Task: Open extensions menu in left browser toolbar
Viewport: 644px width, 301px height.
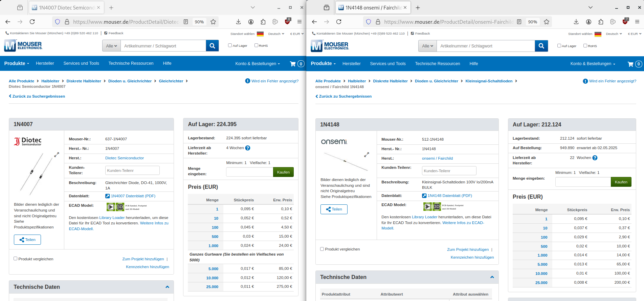Action: click(x=263, y=22)
